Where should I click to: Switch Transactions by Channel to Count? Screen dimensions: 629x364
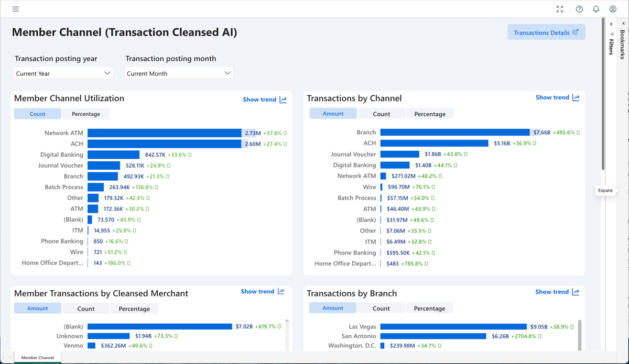pos(381,114)
